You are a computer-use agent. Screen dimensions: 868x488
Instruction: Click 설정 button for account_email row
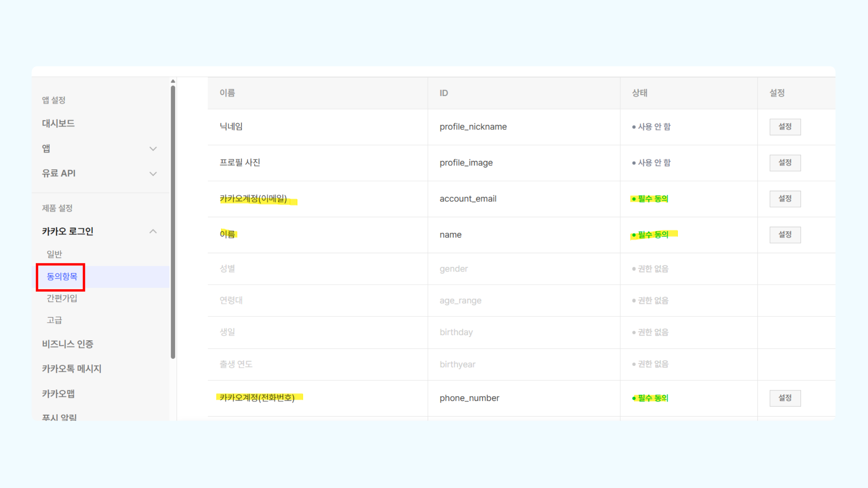785,199
